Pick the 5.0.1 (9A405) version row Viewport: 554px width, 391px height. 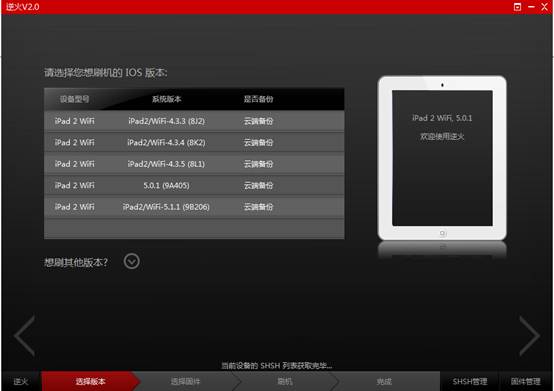[194, 185]
